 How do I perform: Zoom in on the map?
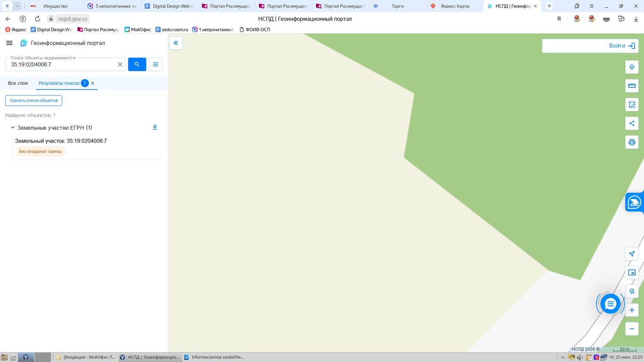[x=632, y=310]
